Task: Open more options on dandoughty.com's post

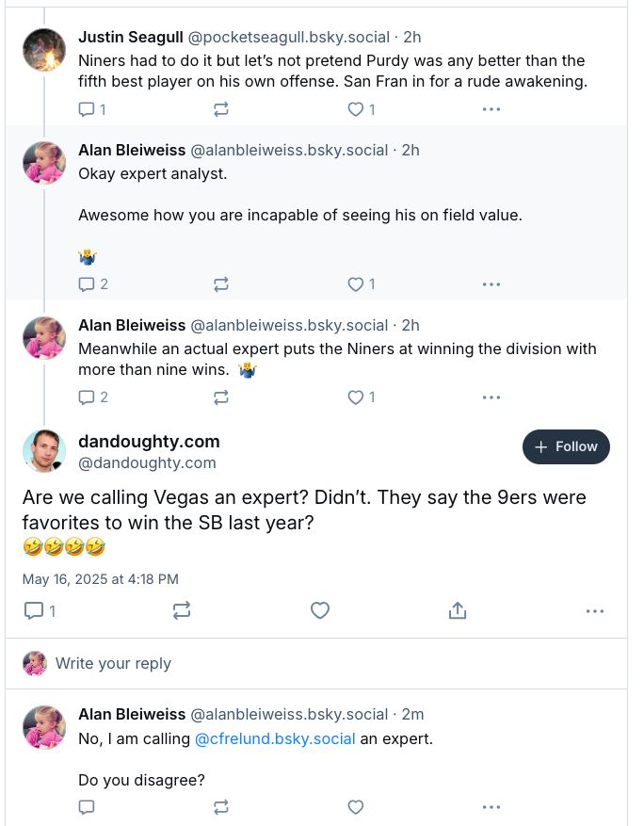Action: click(594, 611)
